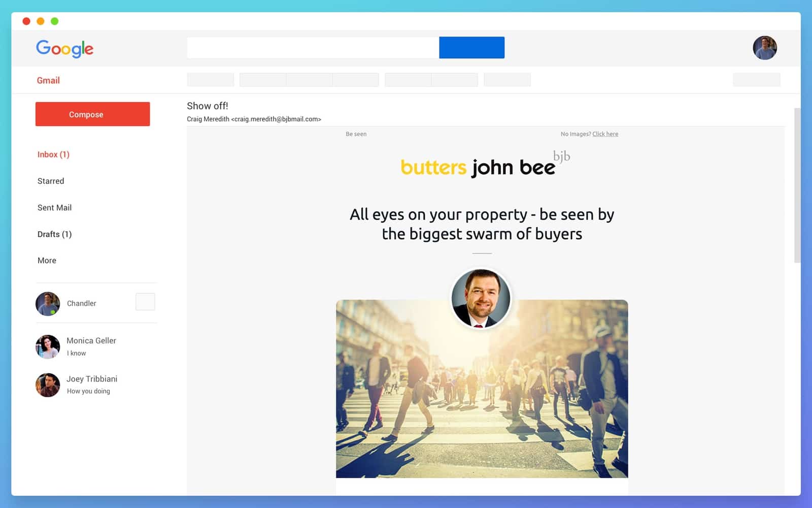Viewport: 812px width, 508px height.
Task: Open the Drafts folder
Action: [54, 234]
